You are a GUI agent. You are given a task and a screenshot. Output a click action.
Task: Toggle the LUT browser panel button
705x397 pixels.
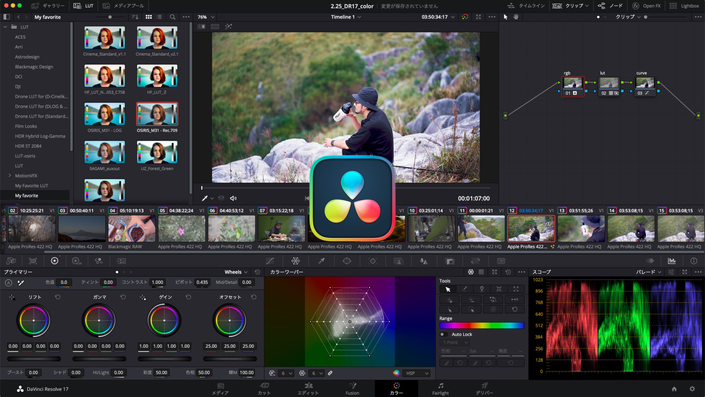84,6
